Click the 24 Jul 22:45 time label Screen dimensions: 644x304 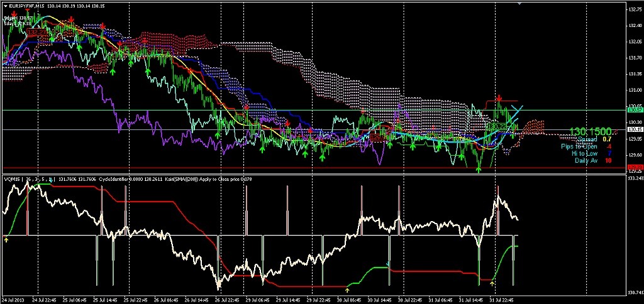pyautogui.click(x=45, y=300)
